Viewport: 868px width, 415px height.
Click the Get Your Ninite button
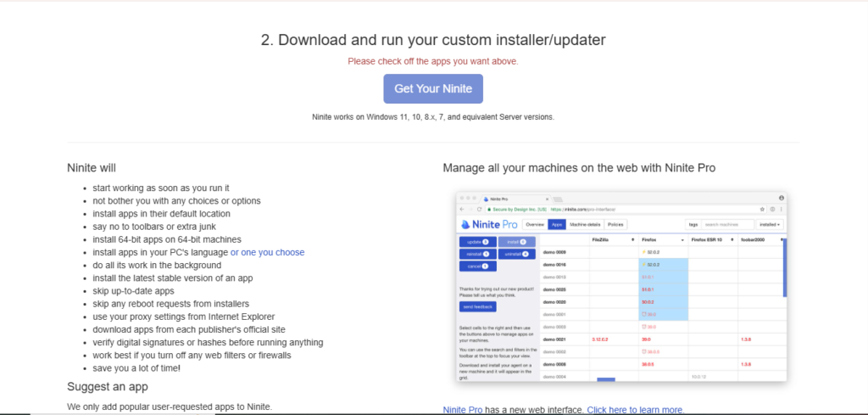tap(433, 88)
